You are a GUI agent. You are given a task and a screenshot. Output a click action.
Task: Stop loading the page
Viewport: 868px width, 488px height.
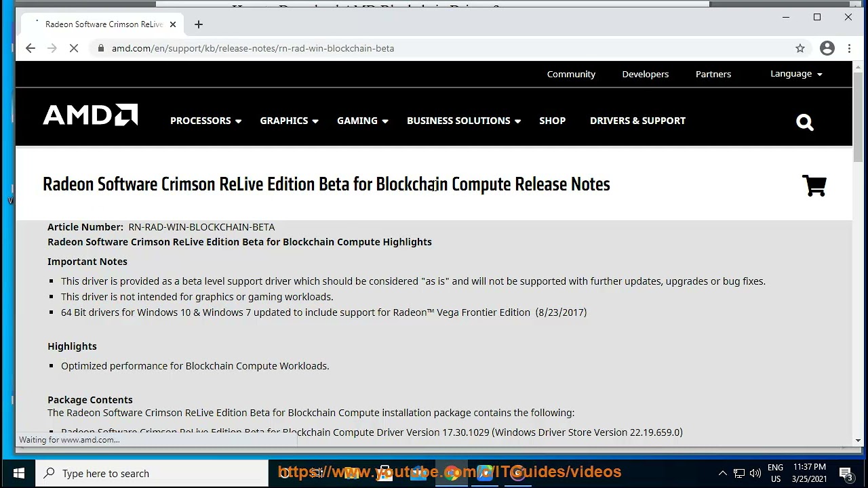[x=75, y=48]
